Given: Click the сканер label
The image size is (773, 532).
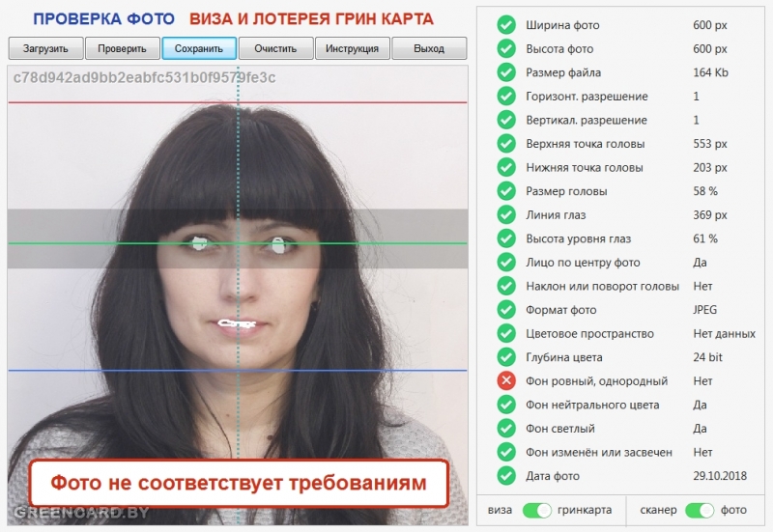Looking at the screenshot, I should tap(658, 511).
